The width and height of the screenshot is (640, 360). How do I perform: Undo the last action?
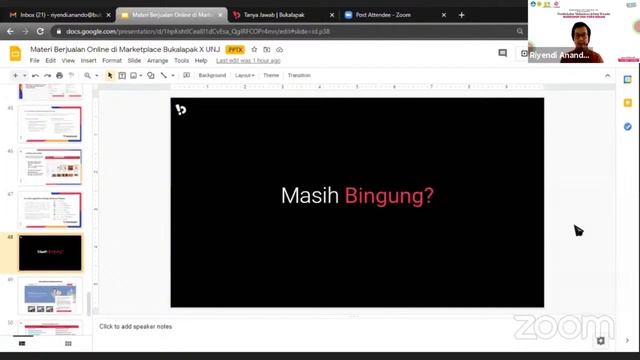point(36,76)
